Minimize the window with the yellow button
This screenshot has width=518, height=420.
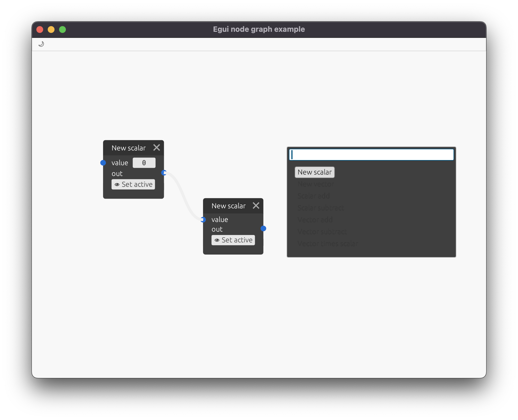pos(51,30)
